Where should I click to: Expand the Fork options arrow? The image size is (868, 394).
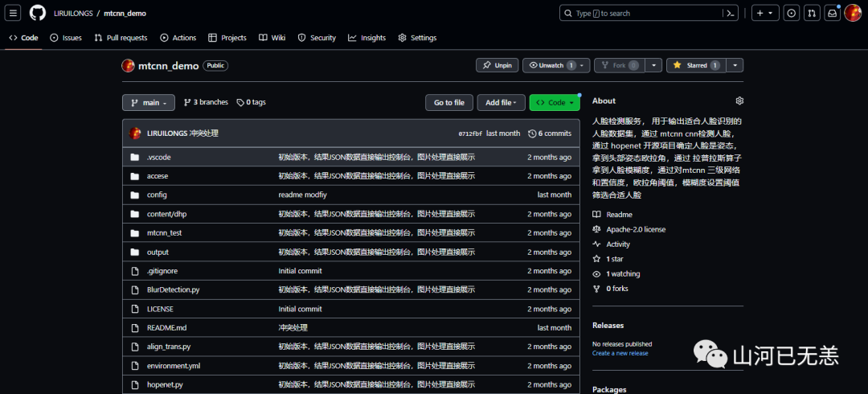pos(653,65)
